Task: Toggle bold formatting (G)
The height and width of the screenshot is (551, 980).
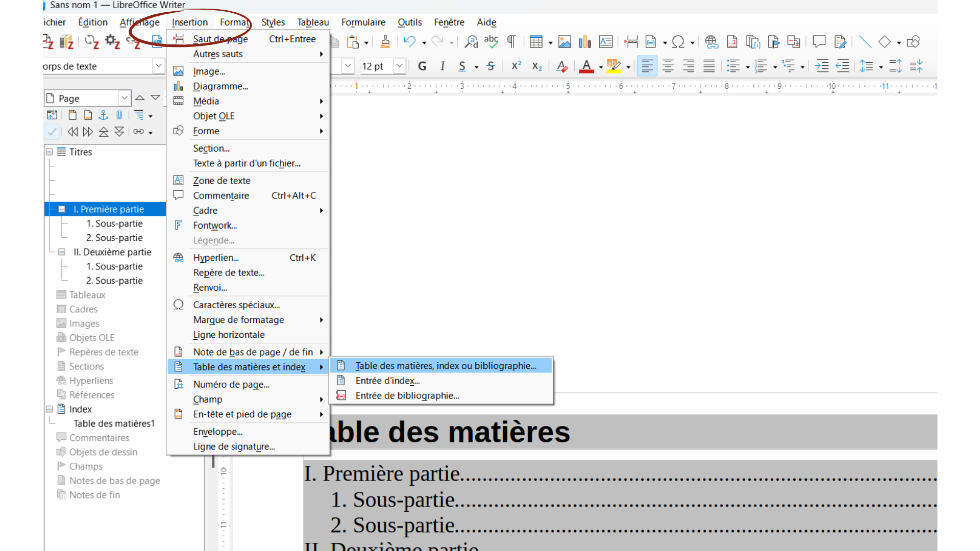Action: pos(422,66)
